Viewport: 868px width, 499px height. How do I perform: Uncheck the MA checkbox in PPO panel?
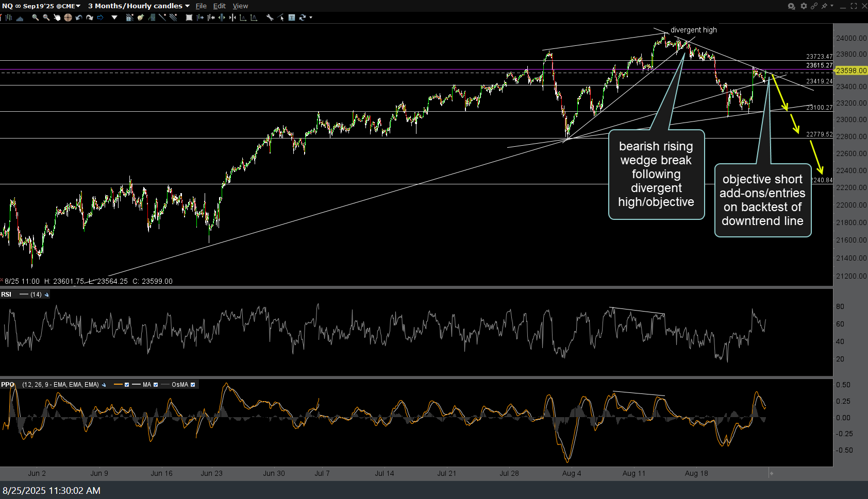tap(156, 385)
